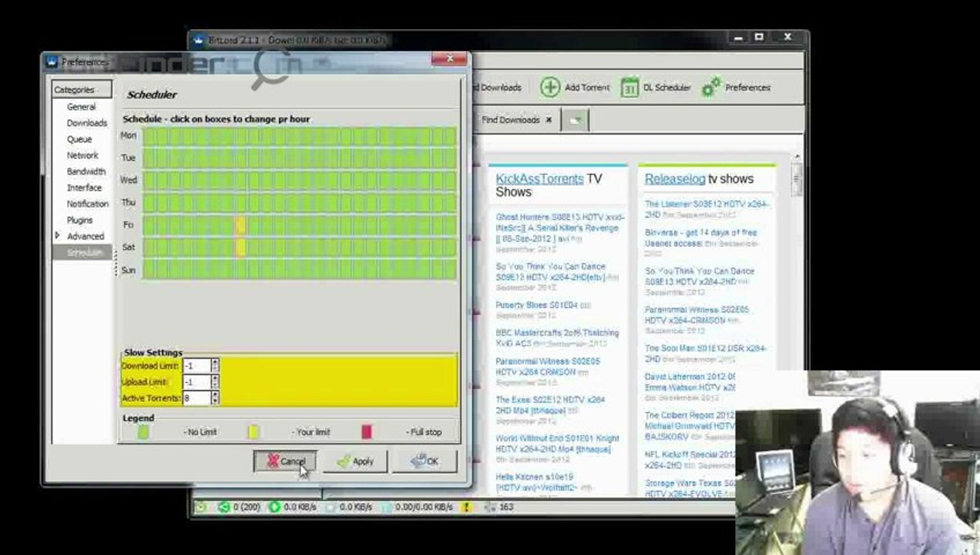
Task: Open Paranormal Witness S02E05 HDTV x264 CRIMSON link
Action: [548, 366]
